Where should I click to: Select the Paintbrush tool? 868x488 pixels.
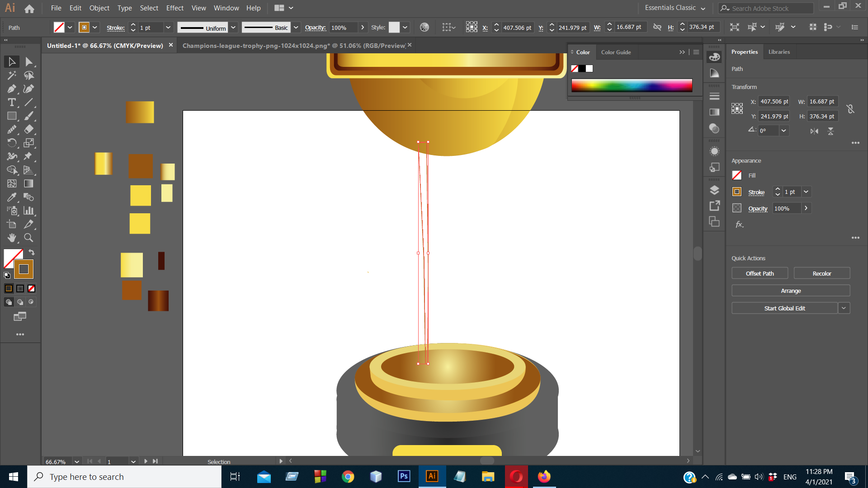coord(29,116)
